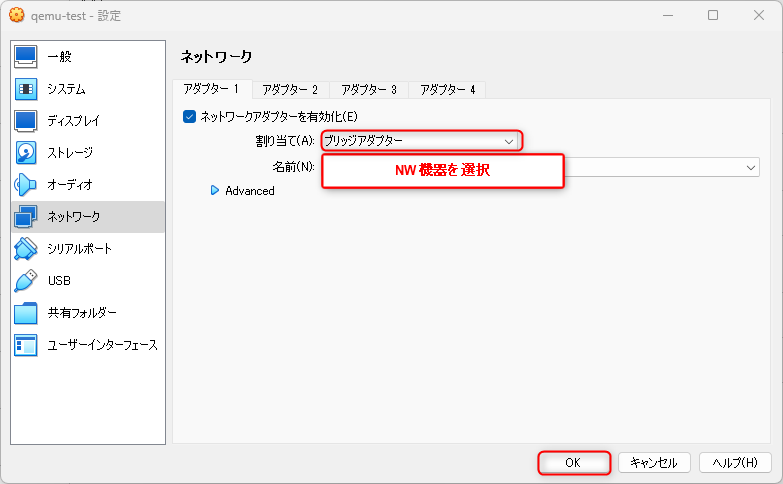Select the Network (ネットワーク) icon in sidebar
The height and width of the screenshot is (484, 783).
click(25, 216)
